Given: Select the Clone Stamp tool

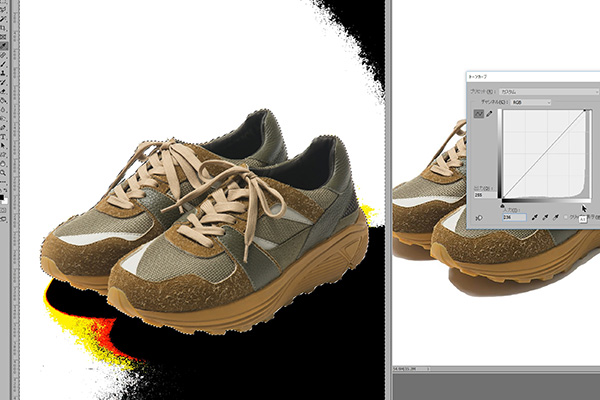Looking at the screenshot, I should click(3, 73).
